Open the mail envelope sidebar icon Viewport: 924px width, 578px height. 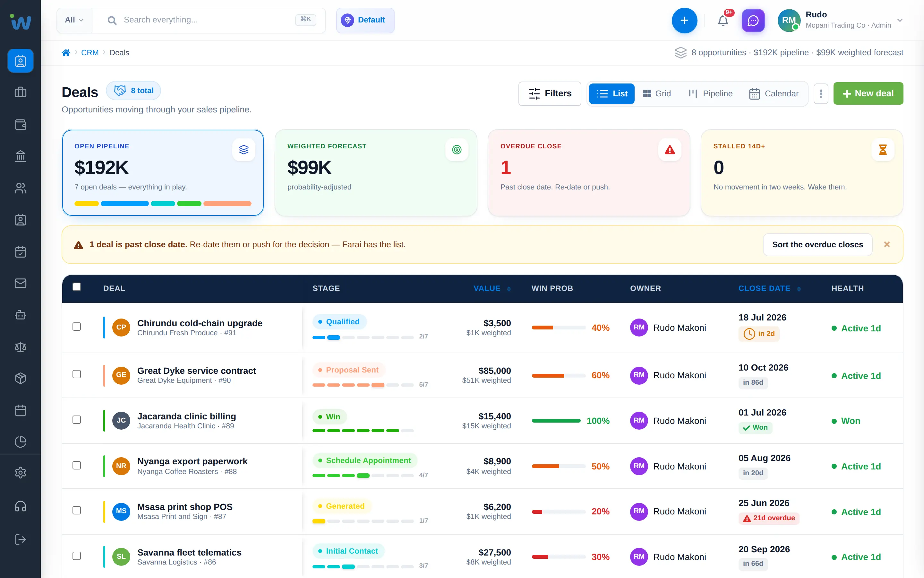[20, 283]
